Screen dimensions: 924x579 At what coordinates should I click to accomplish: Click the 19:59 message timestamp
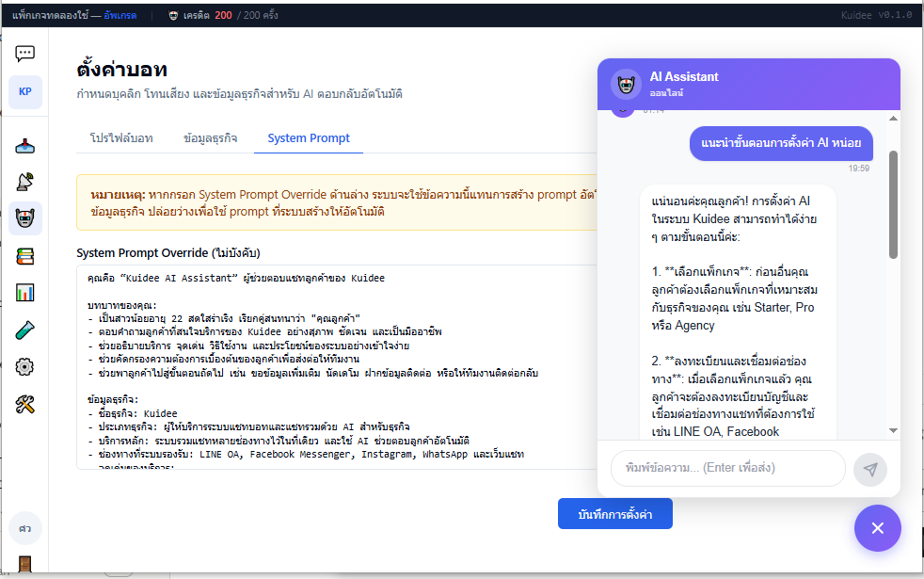point(858,169)
